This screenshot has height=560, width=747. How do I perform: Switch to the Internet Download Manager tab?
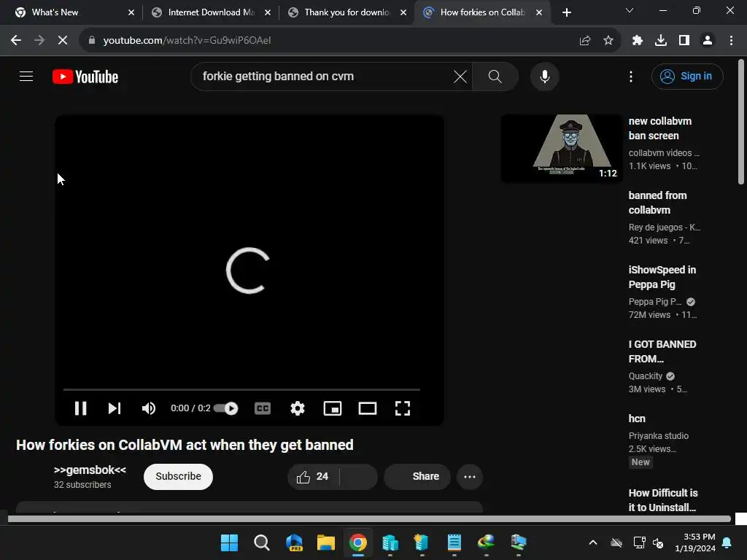pyautogui.click(x=211, y=12)
